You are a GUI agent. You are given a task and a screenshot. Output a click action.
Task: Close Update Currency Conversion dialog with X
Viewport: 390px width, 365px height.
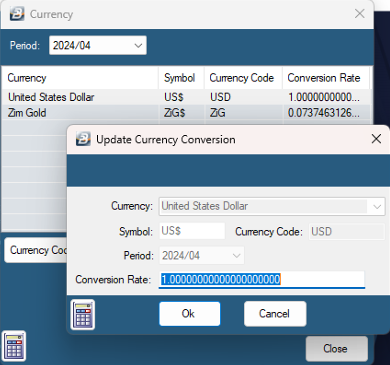point(376,139)
